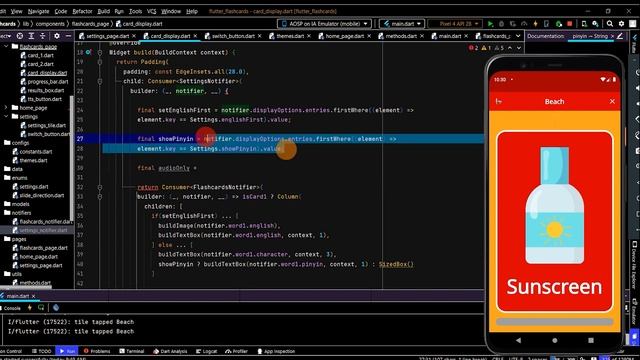Open the View menu
640x360 pixels.
pyautogui.click(x=16, y=11)
